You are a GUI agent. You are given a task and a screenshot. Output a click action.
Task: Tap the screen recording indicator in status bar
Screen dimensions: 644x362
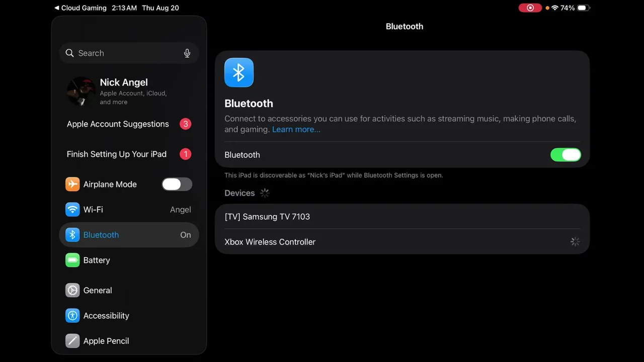tap(530, 8)
